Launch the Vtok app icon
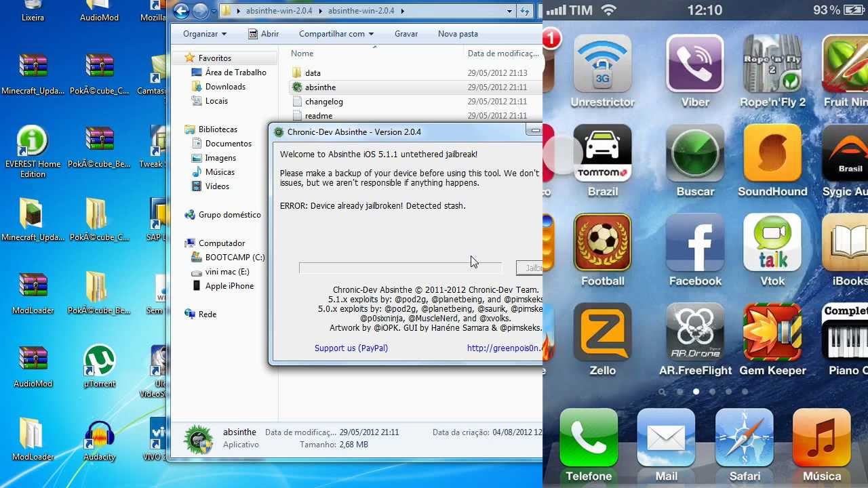This screenshot has height=488, width=868. [x=772, y=243]
